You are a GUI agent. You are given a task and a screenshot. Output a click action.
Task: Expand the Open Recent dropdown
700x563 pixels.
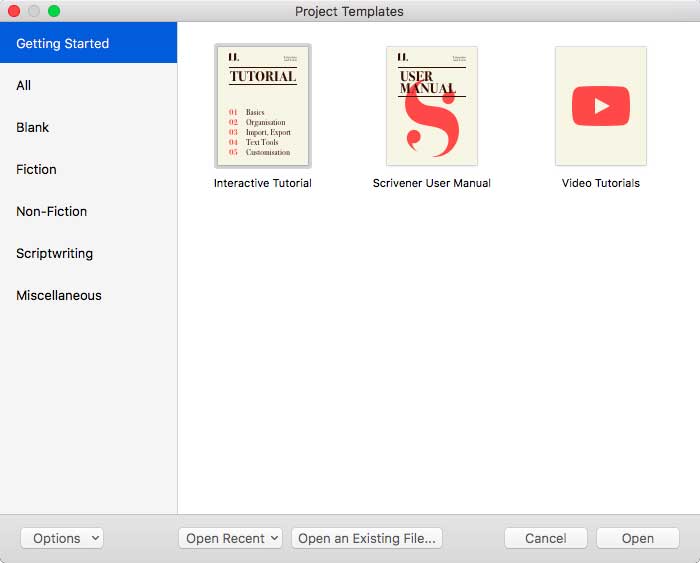(230, 538)
